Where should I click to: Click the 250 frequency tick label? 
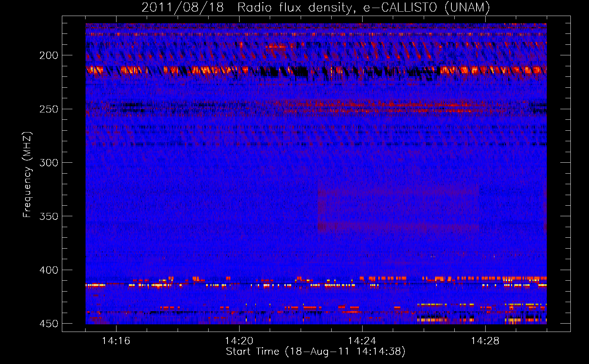click(49, 109)
